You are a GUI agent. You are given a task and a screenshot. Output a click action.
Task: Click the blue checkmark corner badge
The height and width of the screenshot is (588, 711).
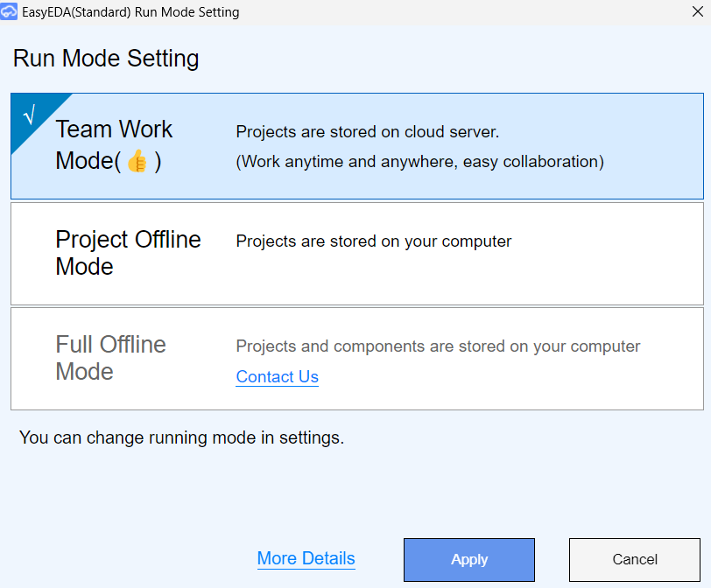point(30,116)
